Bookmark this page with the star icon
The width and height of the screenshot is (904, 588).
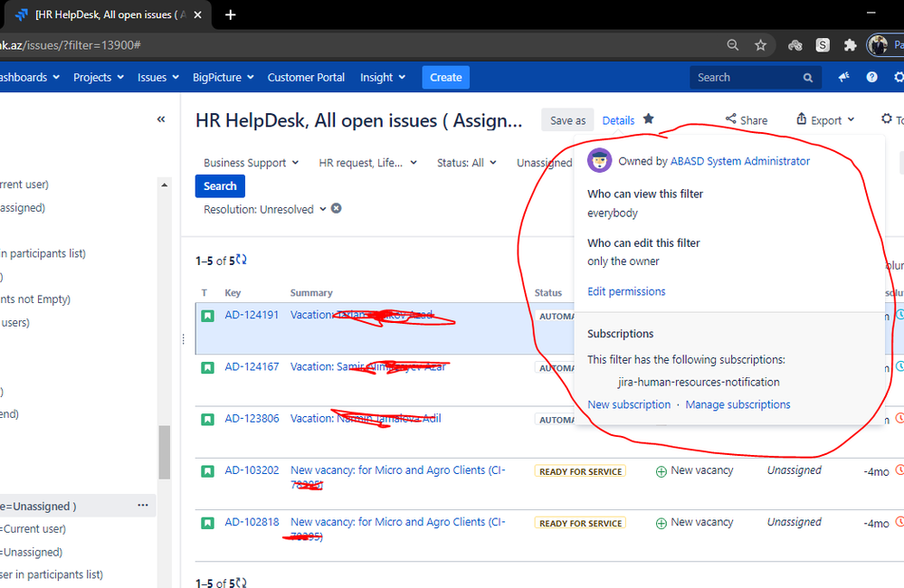(760, 45)
